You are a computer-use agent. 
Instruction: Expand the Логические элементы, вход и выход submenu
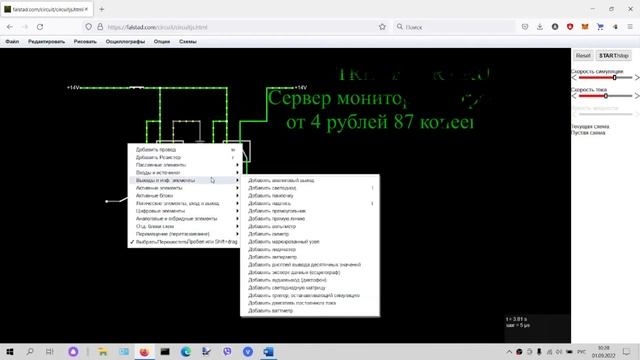pos(184,203)
